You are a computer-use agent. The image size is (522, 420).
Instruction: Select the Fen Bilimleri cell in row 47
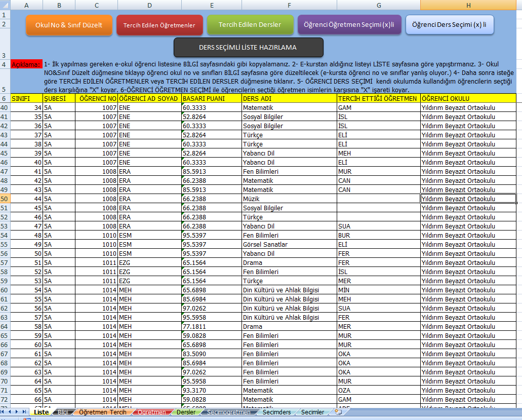tap(289, 172)
